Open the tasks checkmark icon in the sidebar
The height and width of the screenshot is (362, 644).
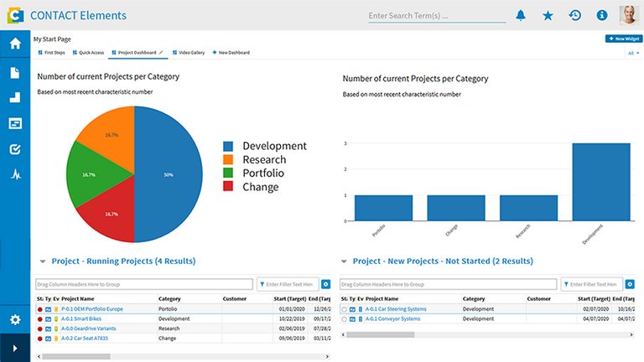14,149
